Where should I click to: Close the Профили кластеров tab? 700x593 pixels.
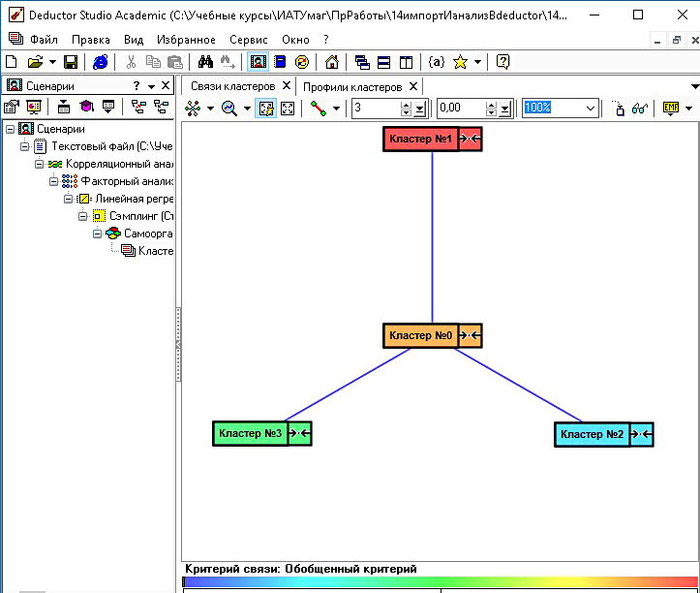(x=413, y=86)
